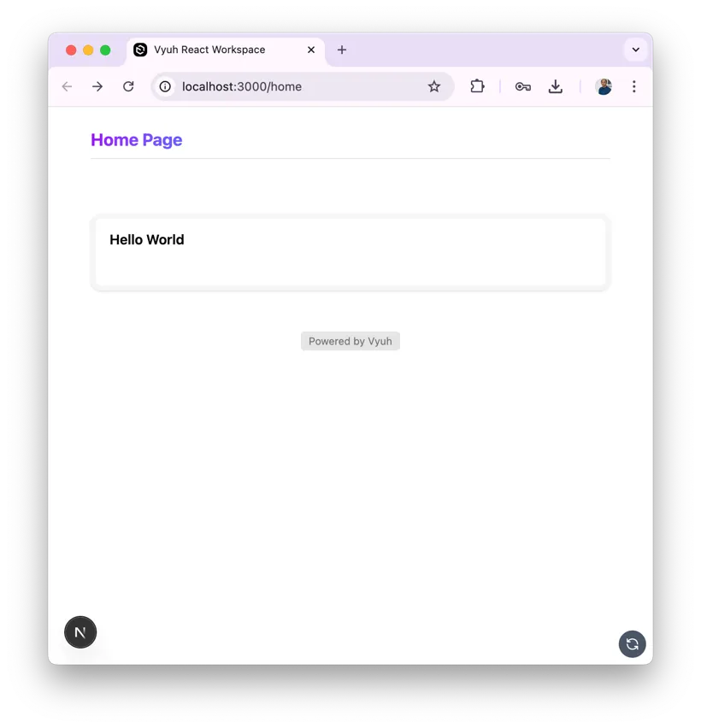701x728 pixels.
Task: Click the circular refresh icon at bottom right
Action: click(x=633, y=644)
